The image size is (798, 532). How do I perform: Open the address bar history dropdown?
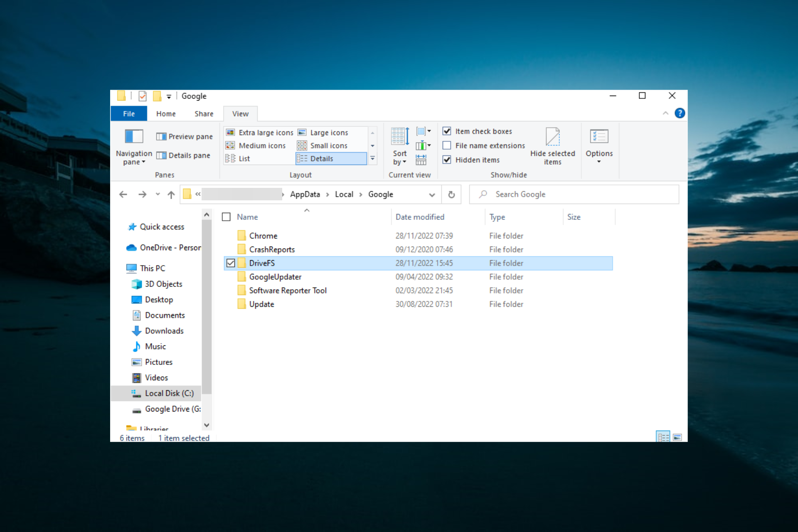pyautogui.click(x=432, y=195)
